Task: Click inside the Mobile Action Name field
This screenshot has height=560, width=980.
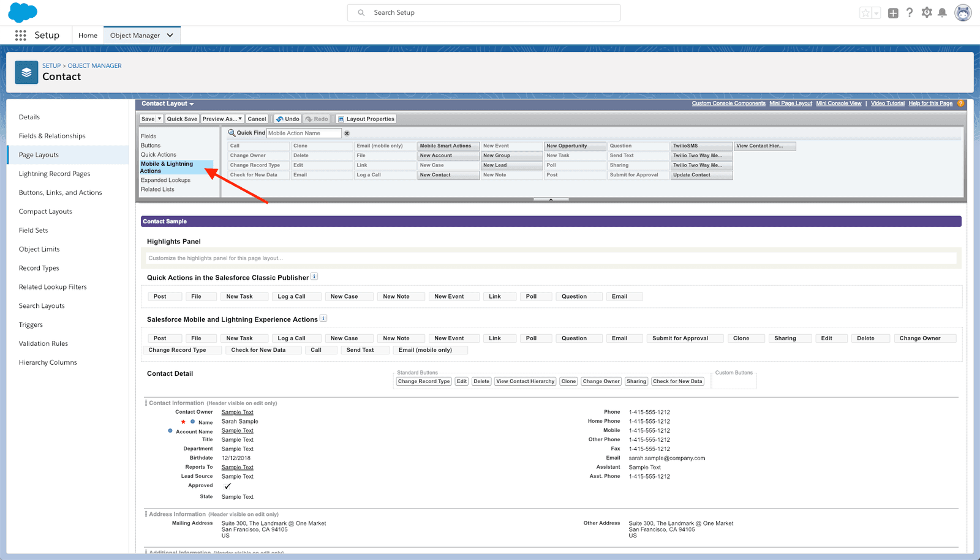Action: [304, 133]
